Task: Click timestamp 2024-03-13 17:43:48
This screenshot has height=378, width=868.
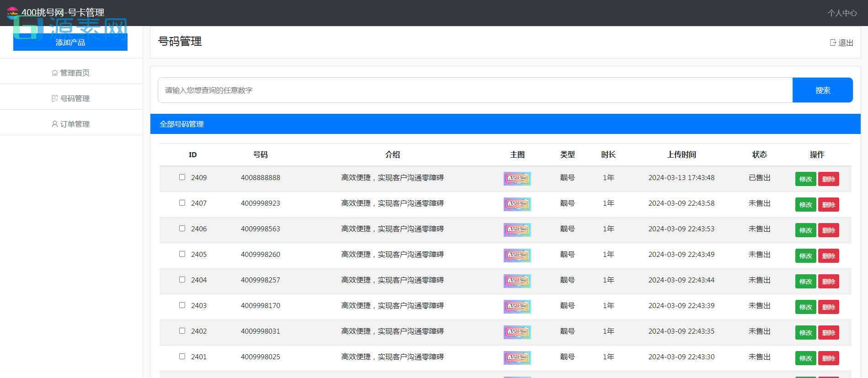Action: (x=682, y=177)
